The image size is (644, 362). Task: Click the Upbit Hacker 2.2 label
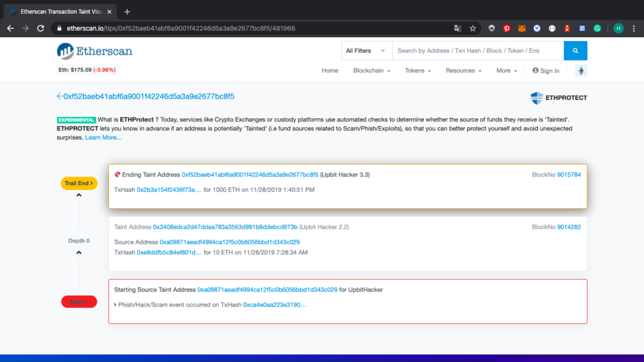pos(324,227)
